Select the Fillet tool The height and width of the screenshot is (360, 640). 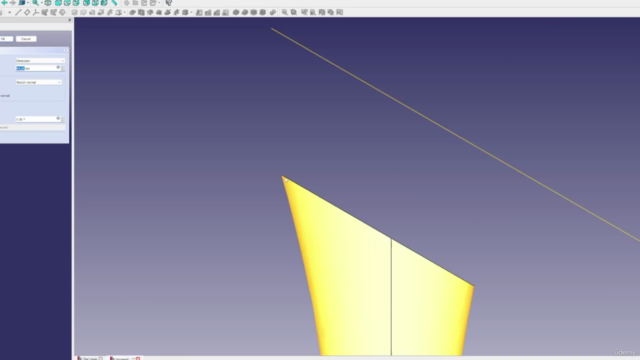point(236,13)
